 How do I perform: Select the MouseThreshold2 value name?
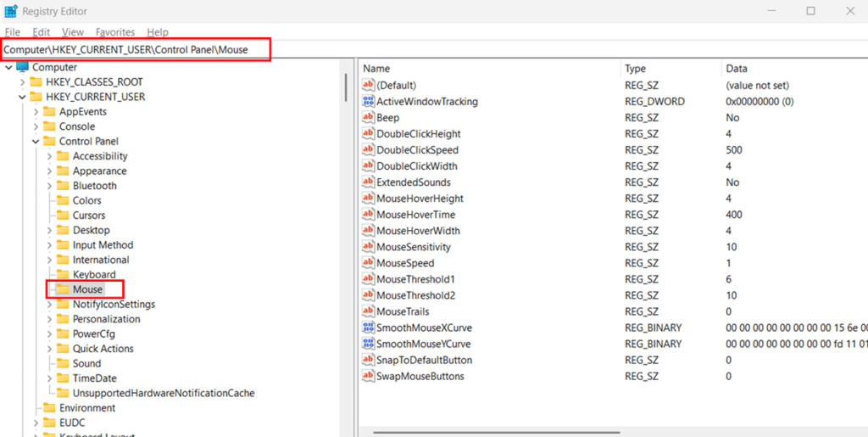click(x=415, y=295)
